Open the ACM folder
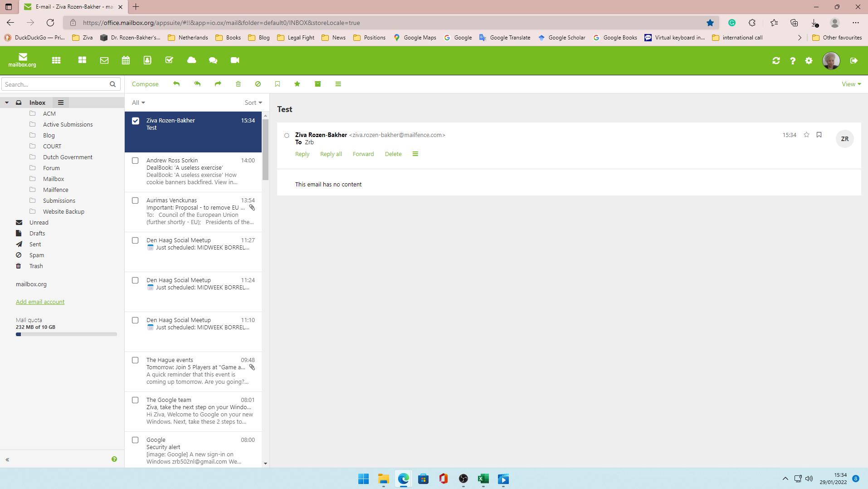Screen dimensions: 868x489 coord(49,113)
